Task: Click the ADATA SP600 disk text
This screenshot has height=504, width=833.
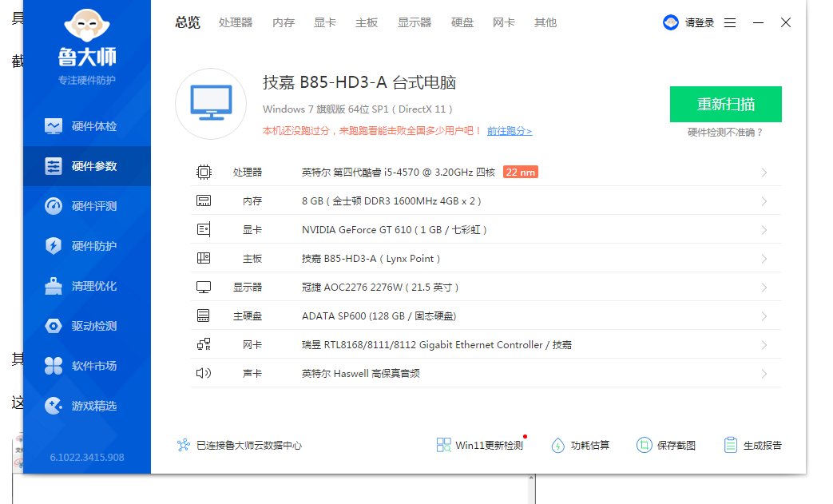Action: tap(379, 316)
